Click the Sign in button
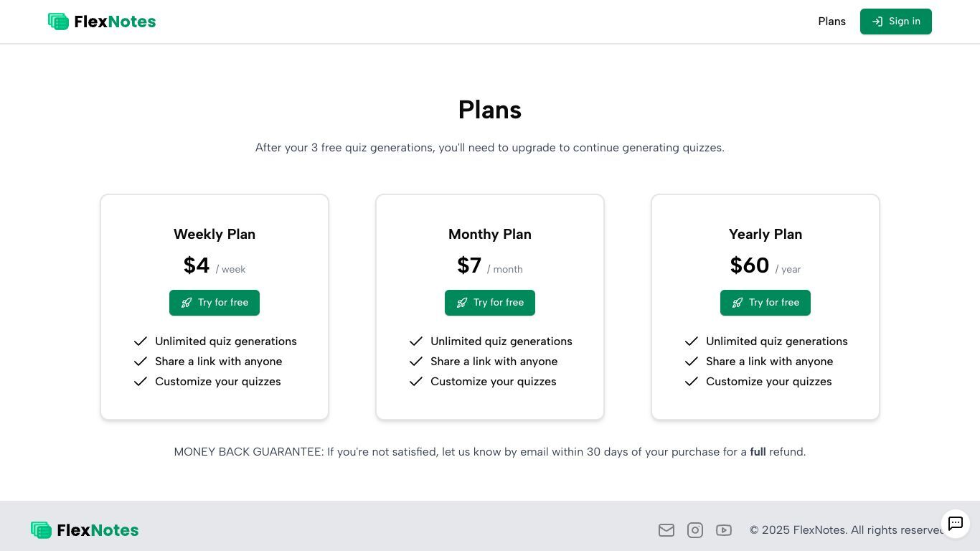The height and width of the screenshot is (551, 980). click(895, 22)
